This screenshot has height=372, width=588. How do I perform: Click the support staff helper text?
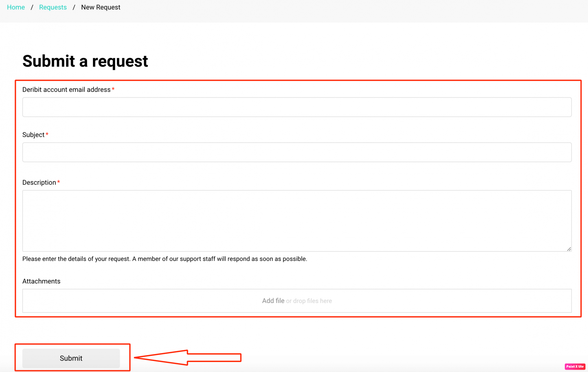pos(164,259)
